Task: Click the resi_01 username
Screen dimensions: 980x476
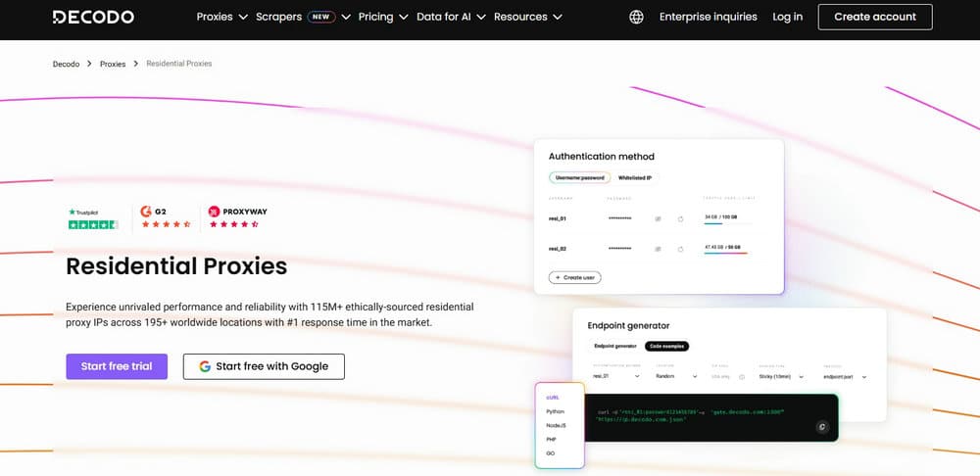Action: pos(558,218)
